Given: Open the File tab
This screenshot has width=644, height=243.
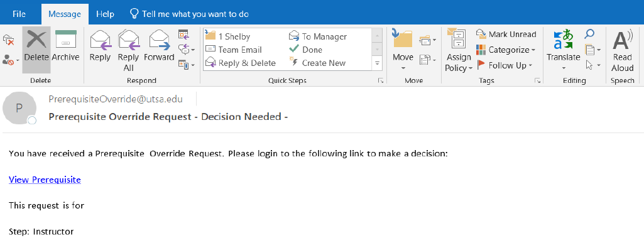Looking at the screenshot, I should click(x=19, y=14).
